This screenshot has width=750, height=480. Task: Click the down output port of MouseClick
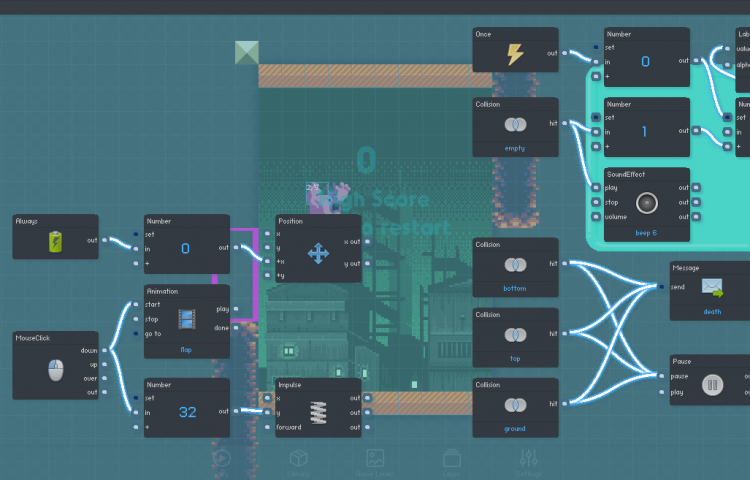click(105, 350)
